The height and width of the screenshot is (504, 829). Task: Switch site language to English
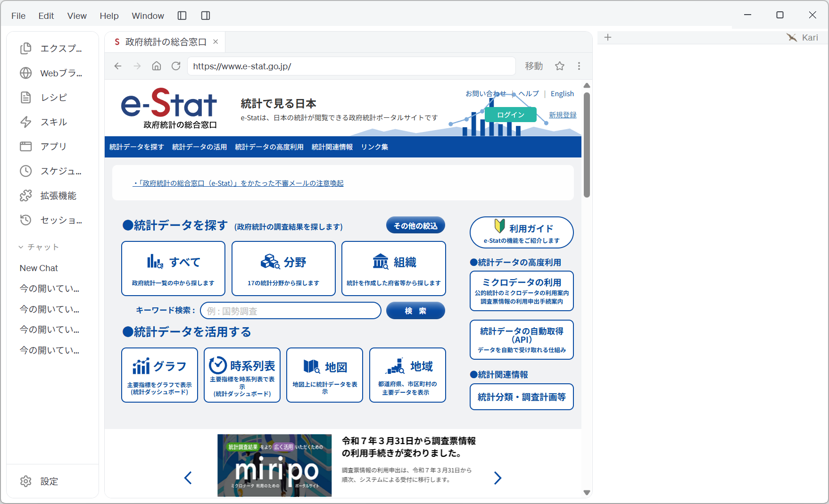(562, 94)
